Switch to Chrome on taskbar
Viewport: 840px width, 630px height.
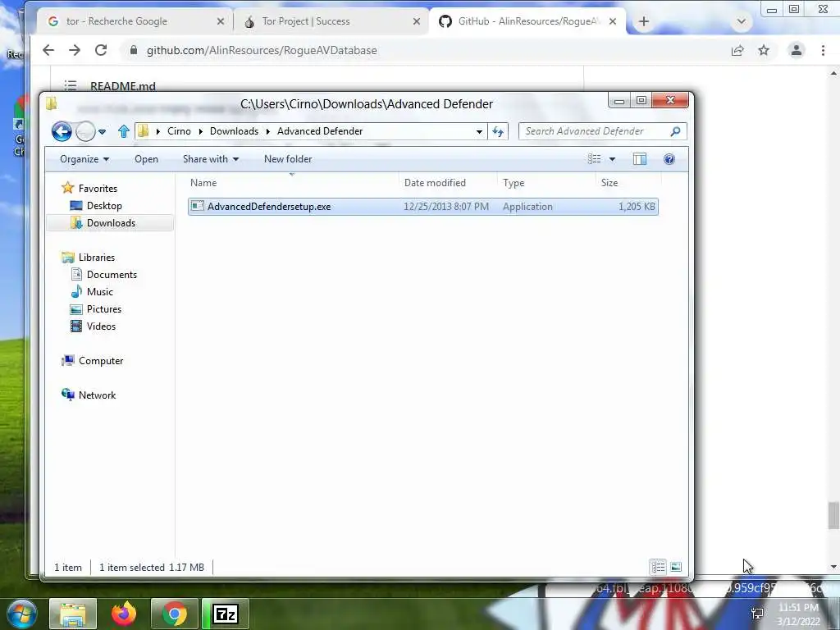pyautogui.click(x=175, y=614)
